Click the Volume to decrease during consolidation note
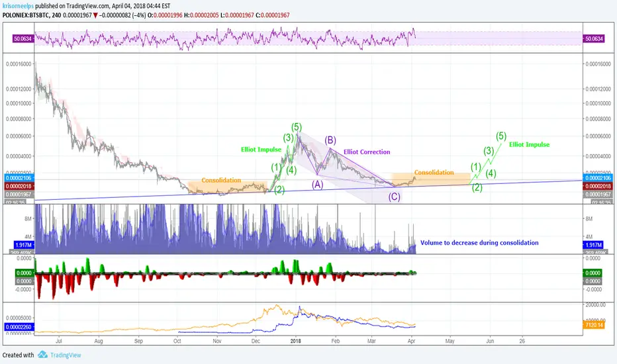Image resolution: width=617 pixels, height=364 pixels. tap(479, 243)
